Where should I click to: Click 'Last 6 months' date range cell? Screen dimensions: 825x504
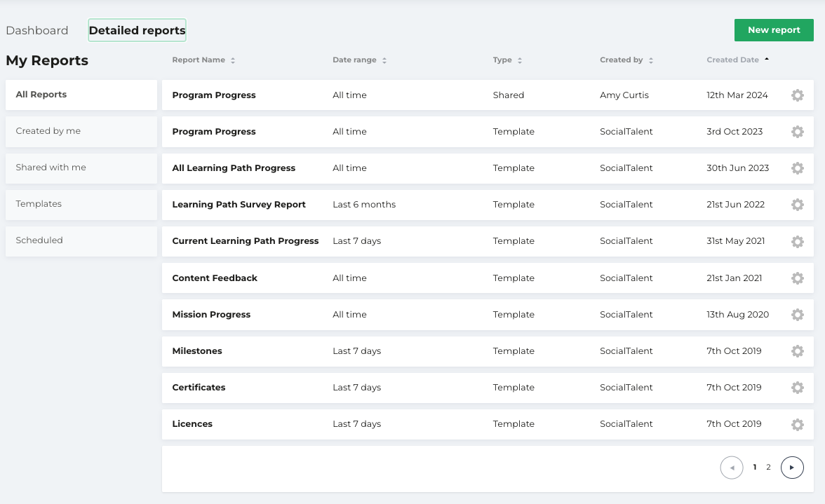click(364, 205)
